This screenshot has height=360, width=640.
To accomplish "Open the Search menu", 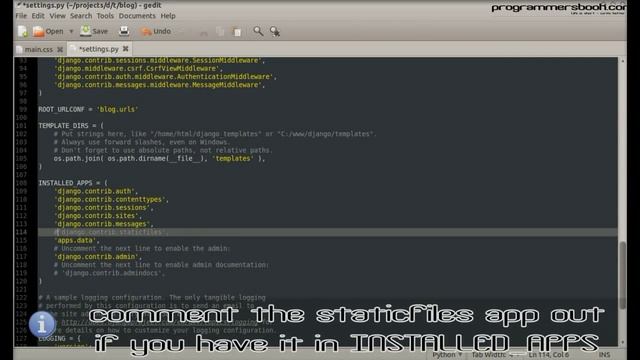I will pyautogui.click(x=81, y=16).
